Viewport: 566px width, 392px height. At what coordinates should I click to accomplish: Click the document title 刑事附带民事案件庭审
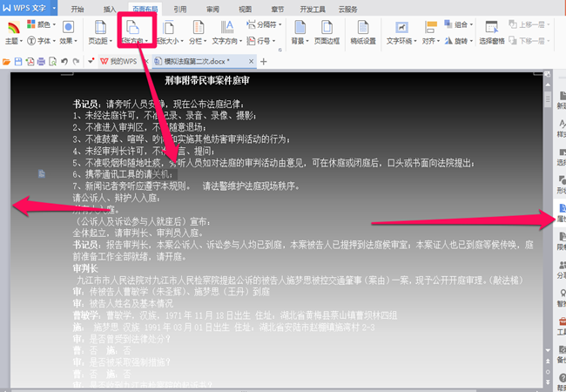pyautogui.click(x=207, y=80)
